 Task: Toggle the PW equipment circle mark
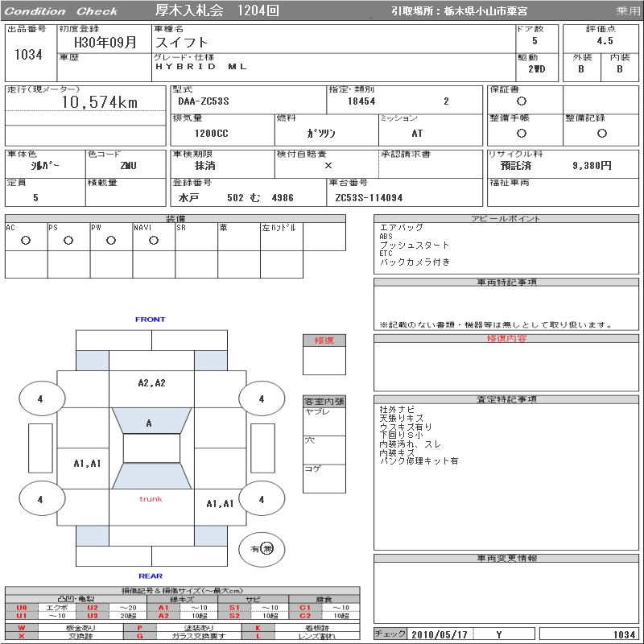(x=110, y=240)
